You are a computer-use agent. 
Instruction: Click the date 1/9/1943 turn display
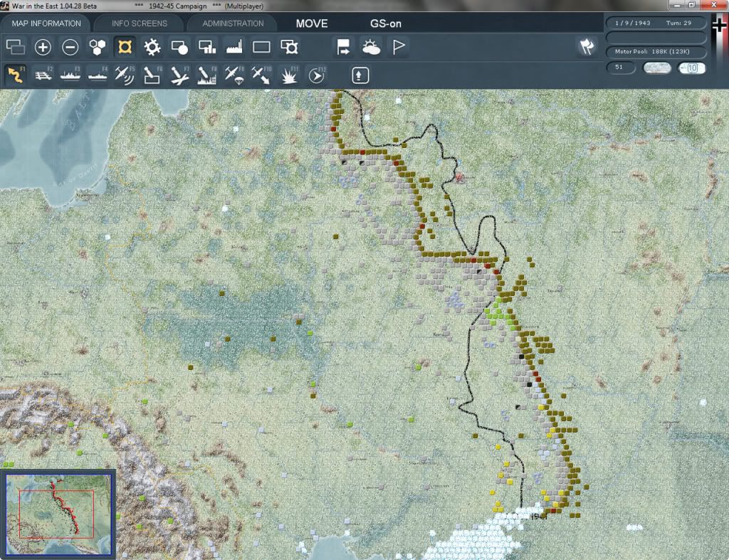[656, 23]
